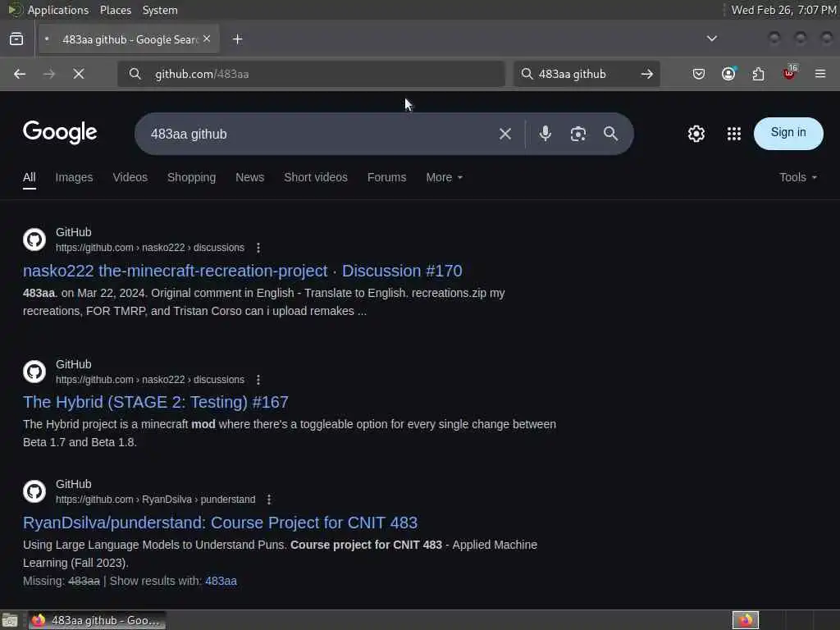The image size is (840, 630).
Task: Switch to the Shopping tab
Action: [191, 177]
